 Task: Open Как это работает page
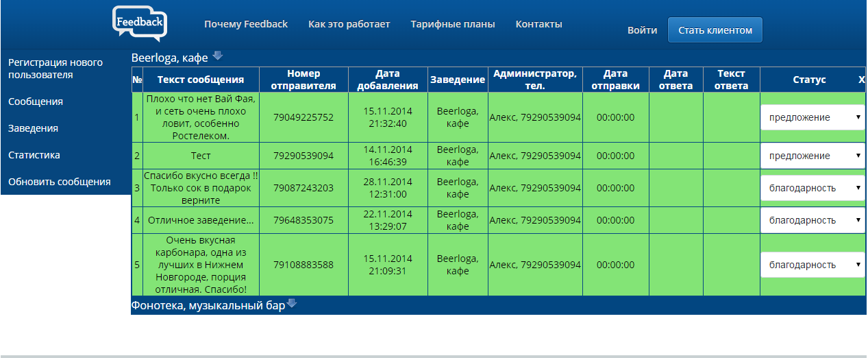349,24
